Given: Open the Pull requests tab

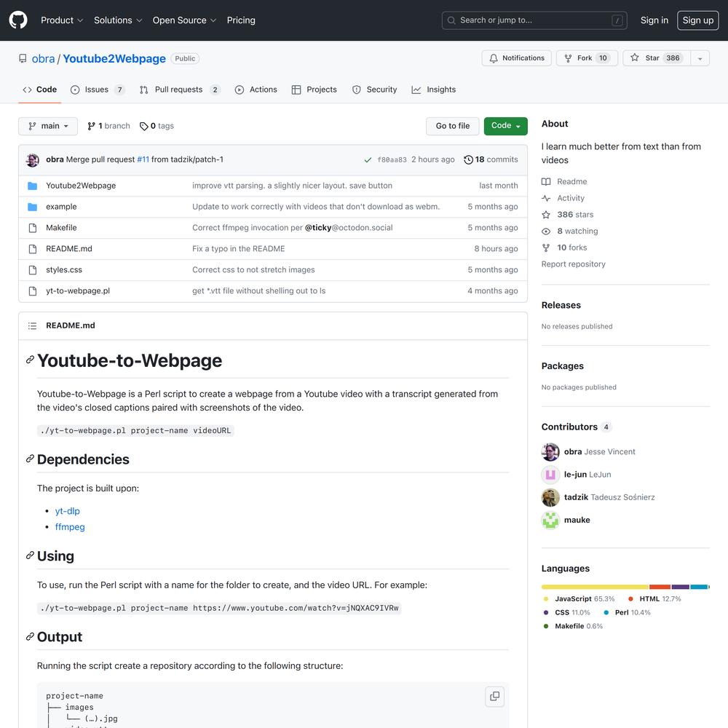Looking at the screenshot, I should pos(179,90).
